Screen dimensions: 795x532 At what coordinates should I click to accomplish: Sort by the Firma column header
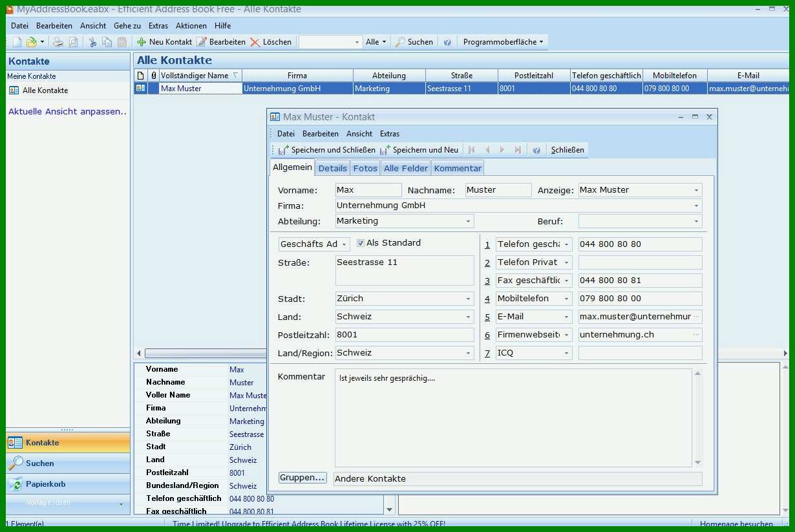(x=297, y=76)
